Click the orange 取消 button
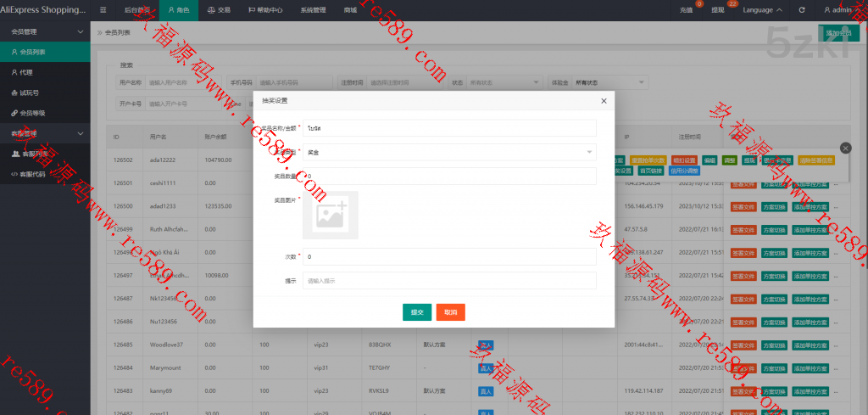868x415 pixels. point(450,312)
